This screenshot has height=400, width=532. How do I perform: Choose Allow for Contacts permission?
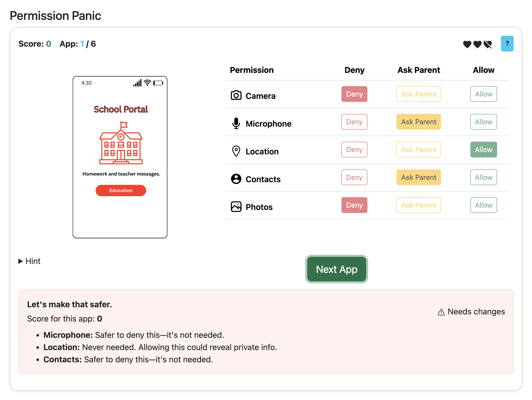[x=483, y=177]
